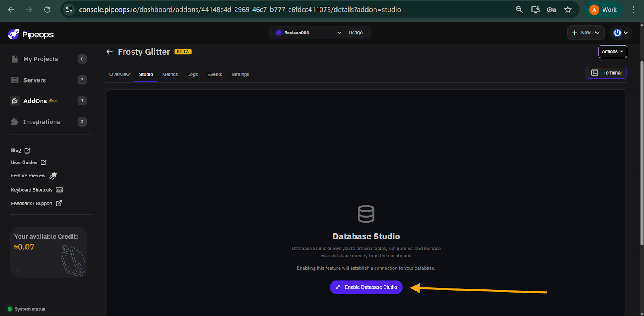The image size is (644, 316).
Task: Click the green System status indicator
Action: click(x=10, y=309)
